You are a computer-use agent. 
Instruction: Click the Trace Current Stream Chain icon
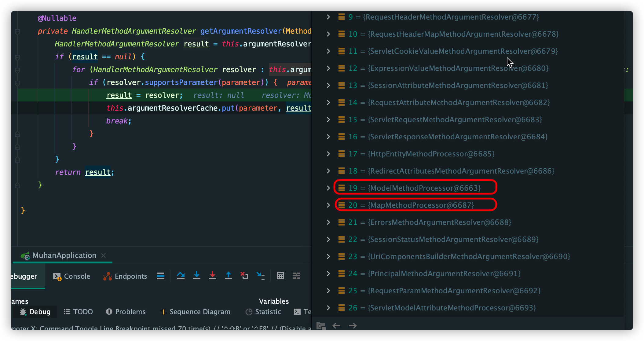point(296,276)
